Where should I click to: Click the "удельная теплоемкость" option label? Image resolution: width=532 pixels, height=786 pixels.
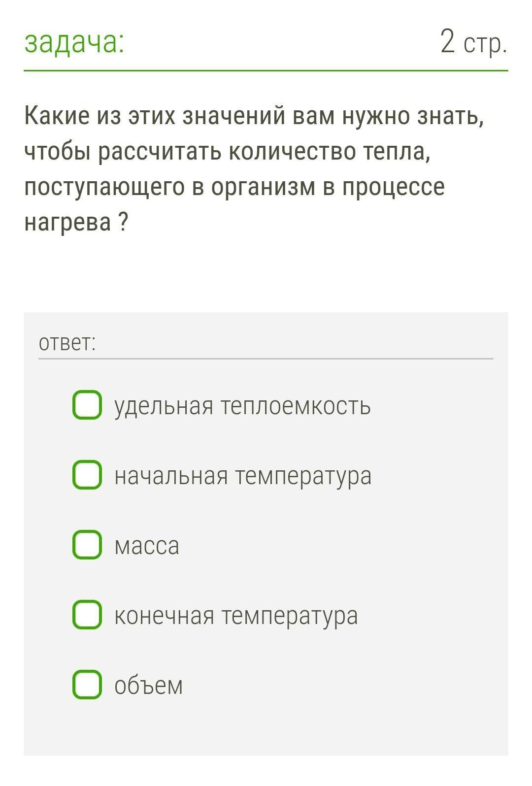pos(242,406)
